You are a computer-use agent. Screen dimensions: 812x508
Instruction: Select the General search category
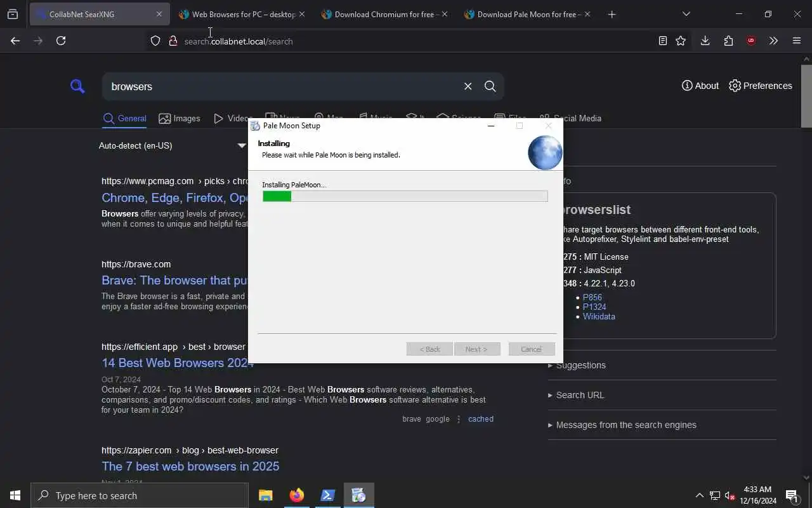click(125, 118)
